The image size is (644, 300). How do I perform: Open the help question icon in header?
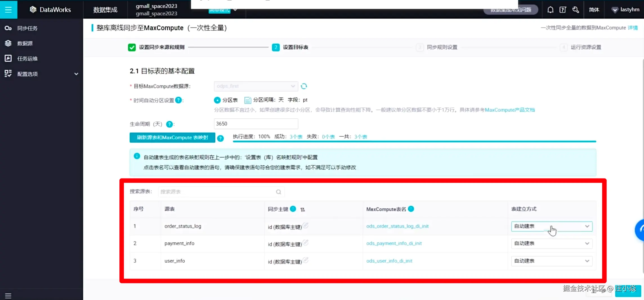[x=563, y=10]
